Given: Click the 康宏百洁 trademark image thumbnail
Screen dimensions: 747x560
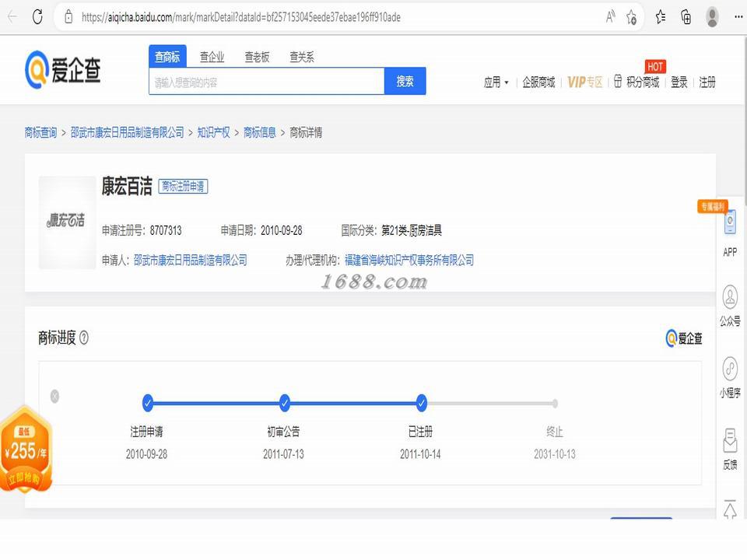Looking at the screenshot, I should 67,222.
